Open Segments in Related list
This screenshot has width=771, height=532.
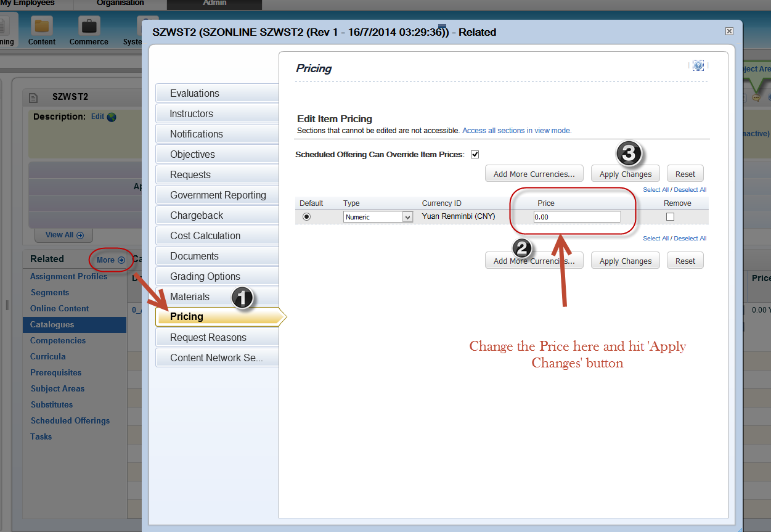(x=50, y=292)
